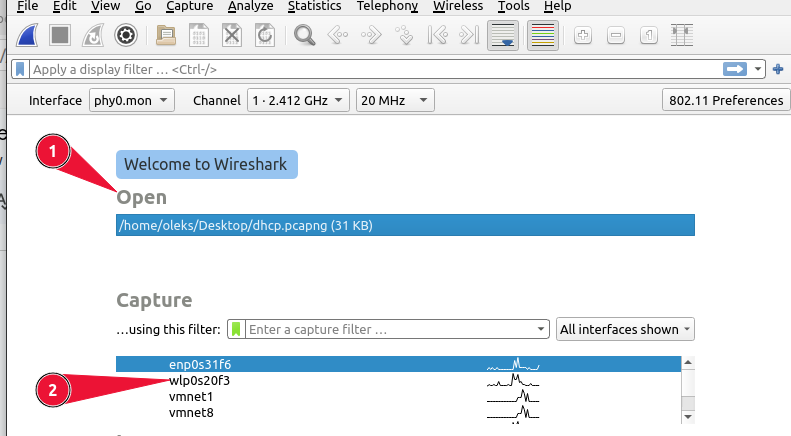Viewport: 791px width, 436px height.
Task: Toggle packet list colorization
Action: (543, 37)
